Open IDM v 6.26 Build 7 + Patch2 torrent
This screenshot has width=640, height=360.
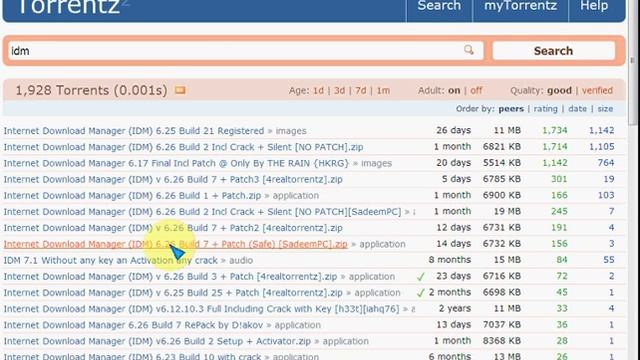click(x=173, y=228)
